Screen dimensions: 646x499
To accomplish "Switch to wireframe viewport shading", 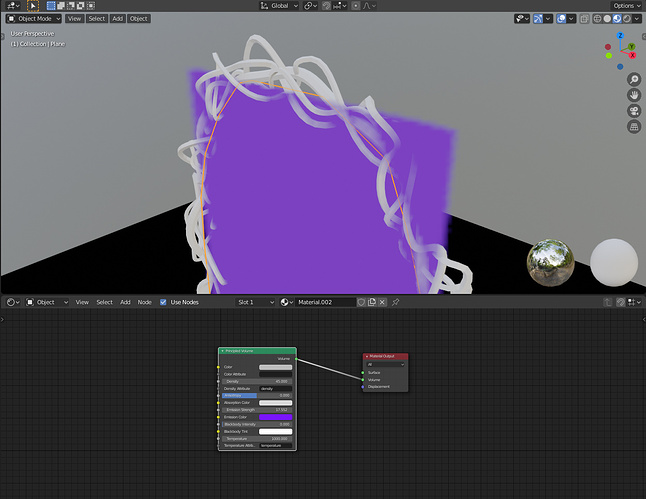I will (x=597, y=19).
